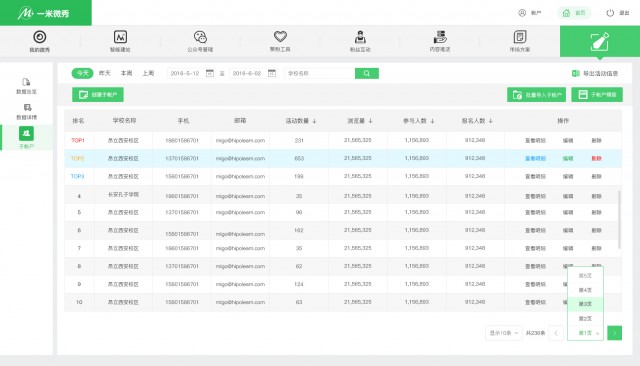Open the 智能建站 site builder icon
The image size is (640, 366).
(x=120, y=37)
